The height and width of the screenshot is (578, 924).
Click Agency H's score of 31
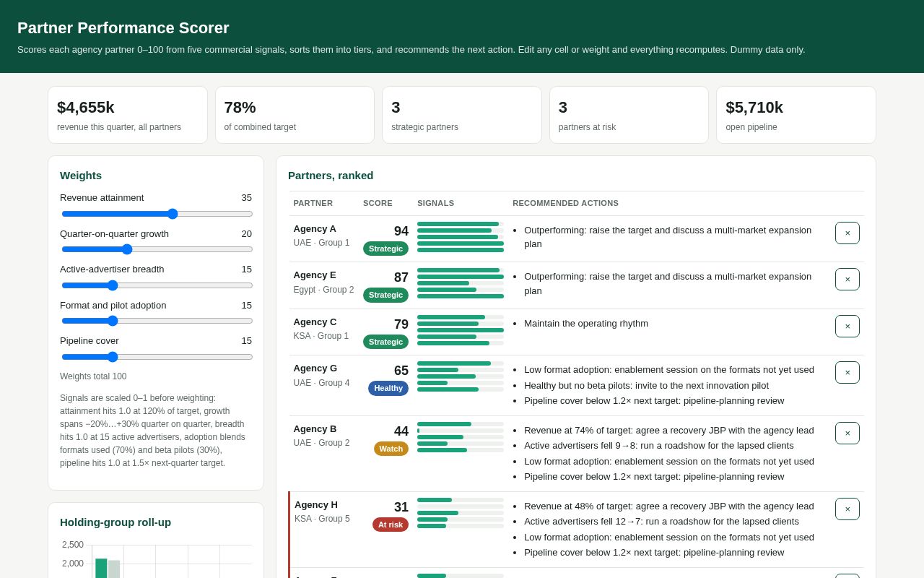pyautogui.click(x=401, y=507)
